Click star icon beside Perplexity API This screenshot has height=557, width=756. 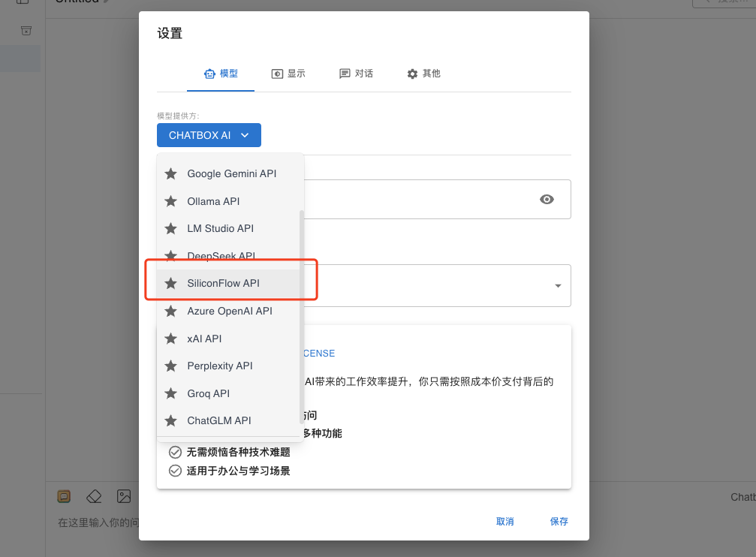tap(170, 366)
